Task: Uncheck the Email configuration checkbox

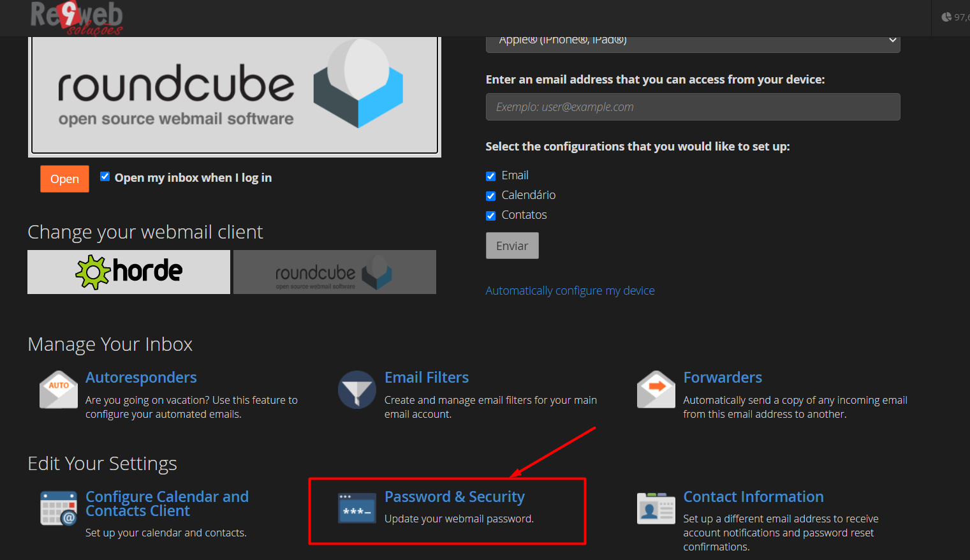Action: 491,176
